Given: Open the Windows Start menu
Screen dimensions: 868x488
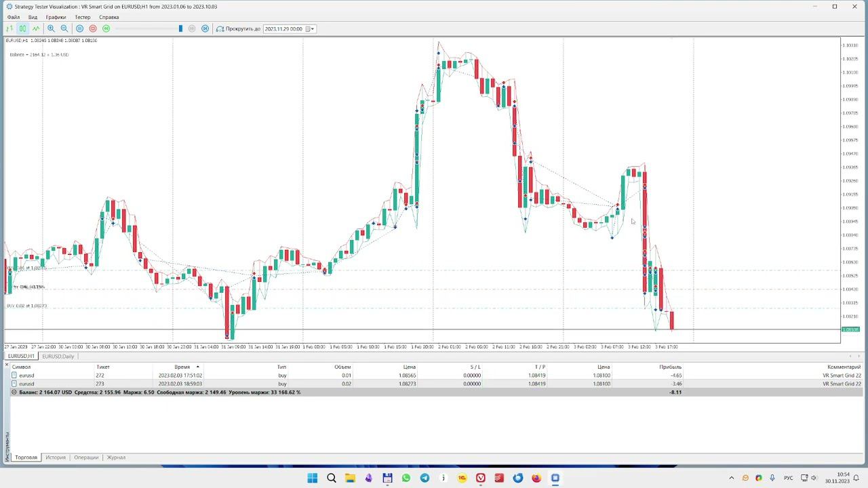Looking at the screenshot, I should [313, 478].
